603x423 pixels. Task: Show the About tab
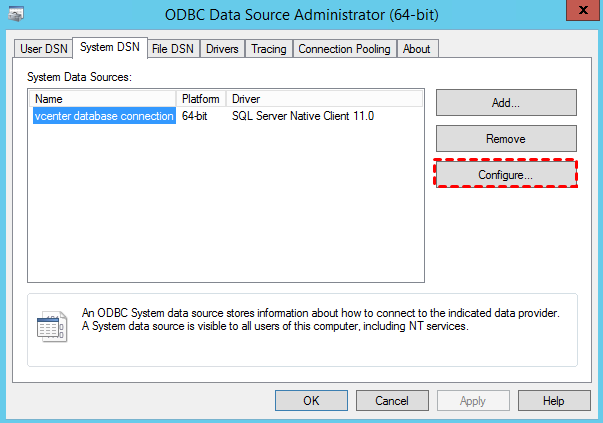416,49
